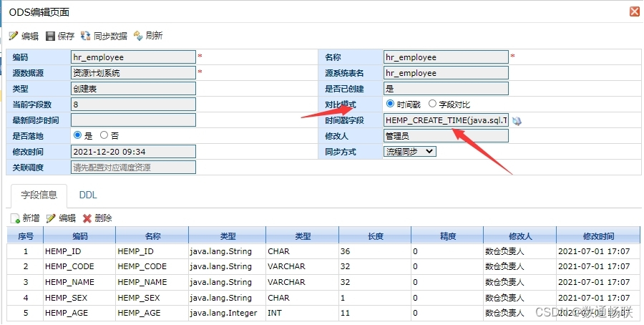Select 是 for 是否落地
This screenshot has height=325, width=644.
77,135
